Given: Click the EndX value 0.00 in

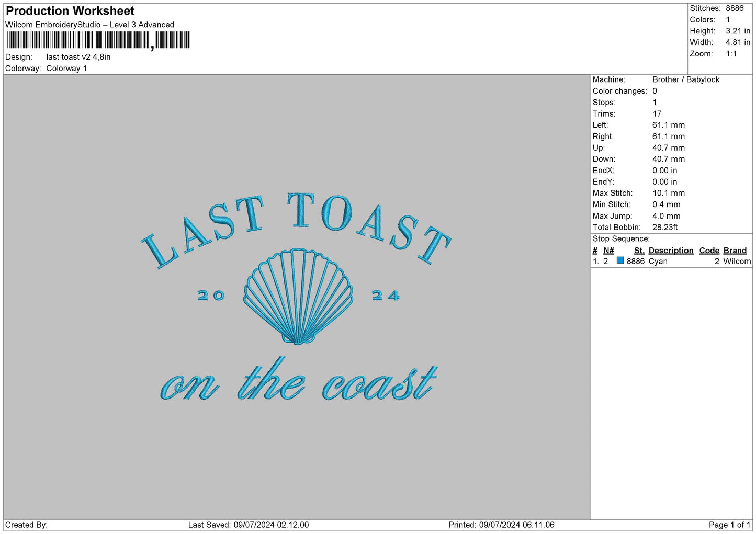Looking at the screenshot, I should click(x=665, y=171).
